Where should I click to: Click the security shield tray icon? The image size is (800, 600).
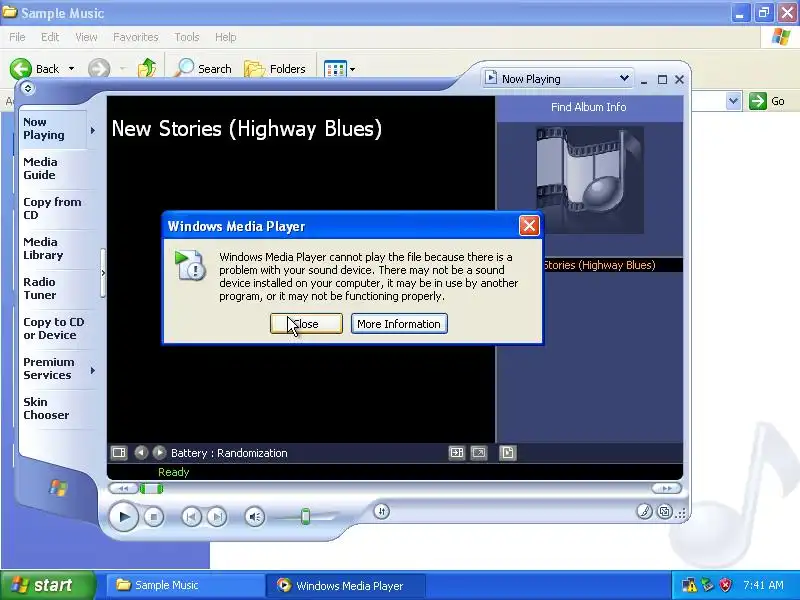(725, 585)
